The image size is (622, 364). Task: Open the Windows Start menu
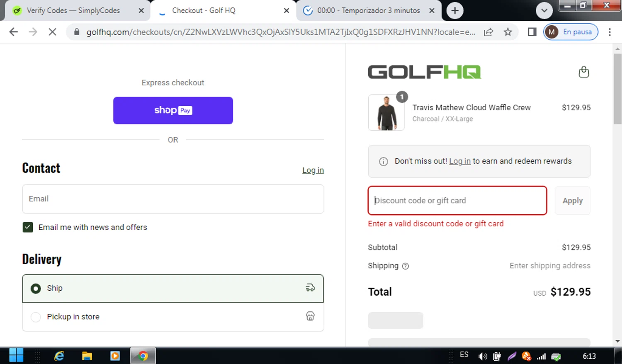[x=16, y=356]
